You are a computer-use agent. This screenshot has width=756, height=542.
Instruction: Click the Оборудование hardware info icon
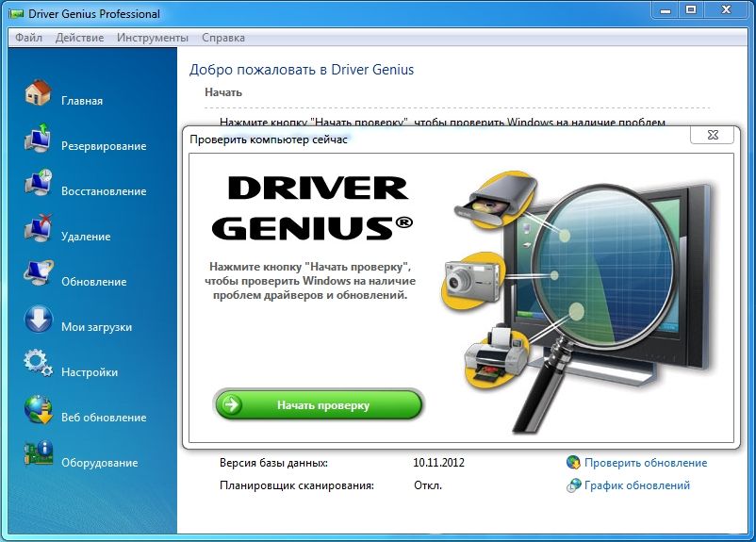[x=39, y=453]
